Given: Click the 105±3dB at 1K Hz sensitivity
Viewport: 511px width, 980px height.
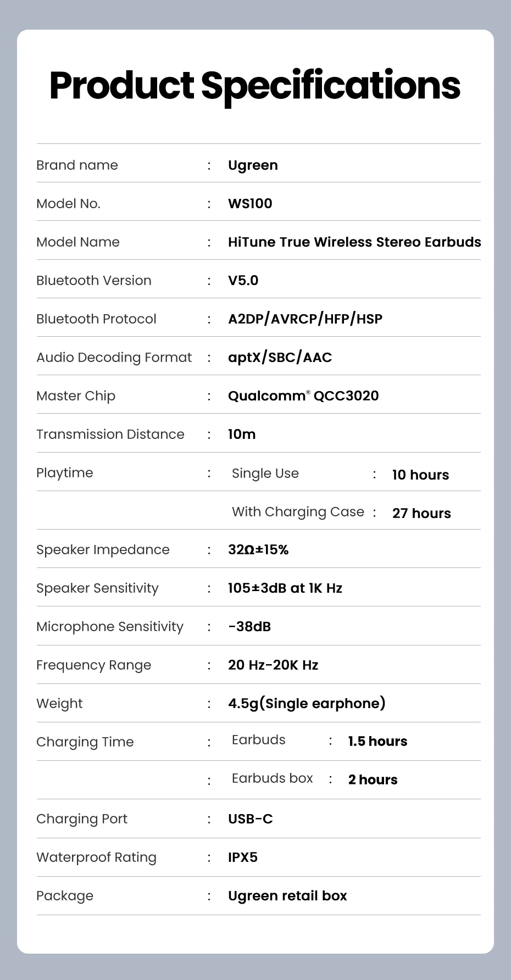Looking at the screenshot, I should (285, 588).
